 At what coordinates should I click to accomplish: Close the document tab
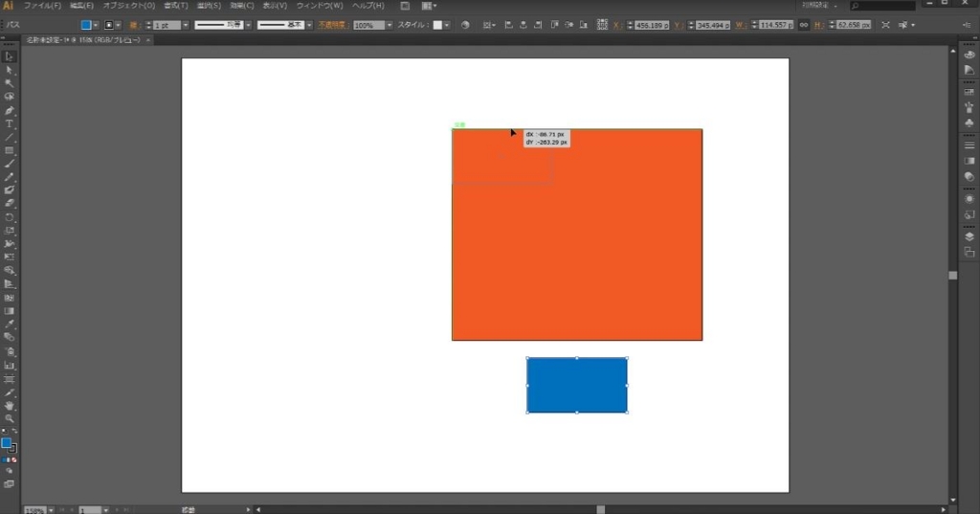coord(148,40)
